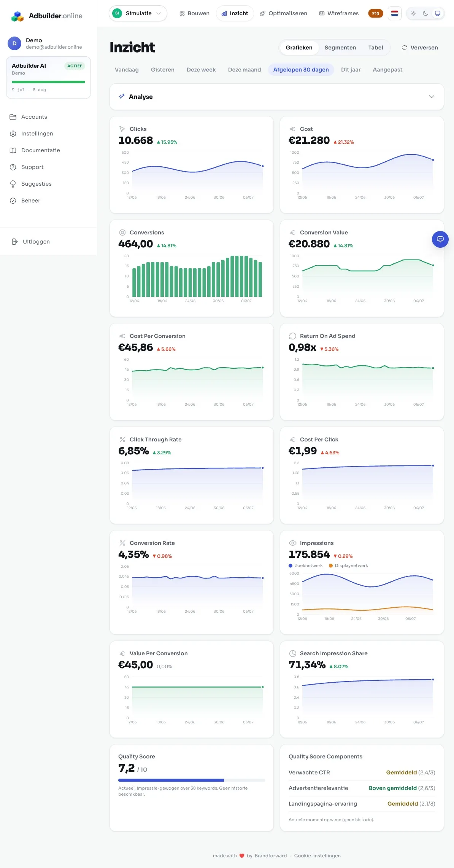Expand the Analyse panel chevron

click(x=432, y=97)
